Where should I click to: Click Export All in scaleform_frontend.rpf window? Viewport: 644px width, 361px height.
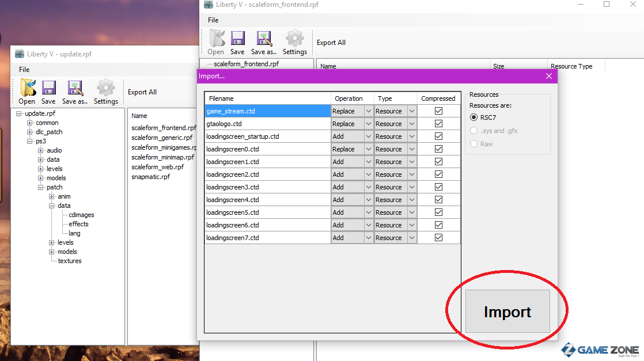click(331, 42)
